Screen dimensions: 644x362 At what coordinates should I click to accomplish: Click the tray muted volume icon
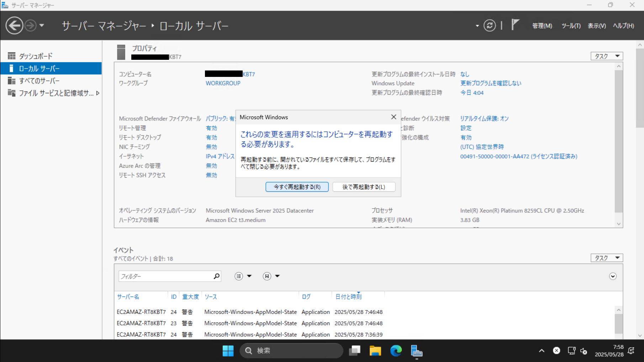(584, 351)
